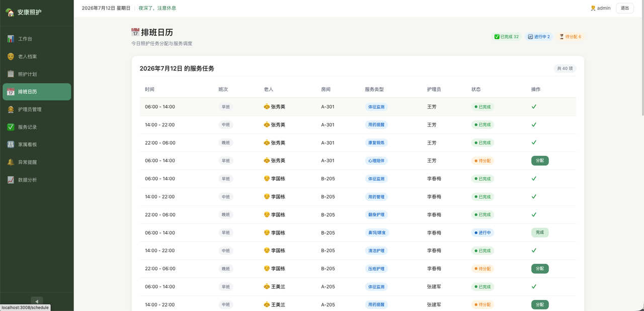Screen dimensions: 644x311
Task: Click 完成 button for 李国栋 鼻饲/喂食
Action: point(540,233)
